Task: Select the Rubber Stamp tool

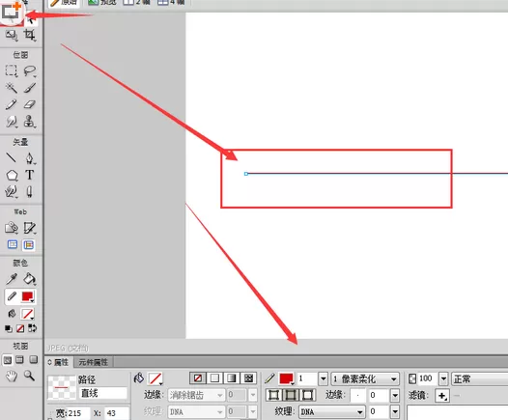Action: pos(30,122)
